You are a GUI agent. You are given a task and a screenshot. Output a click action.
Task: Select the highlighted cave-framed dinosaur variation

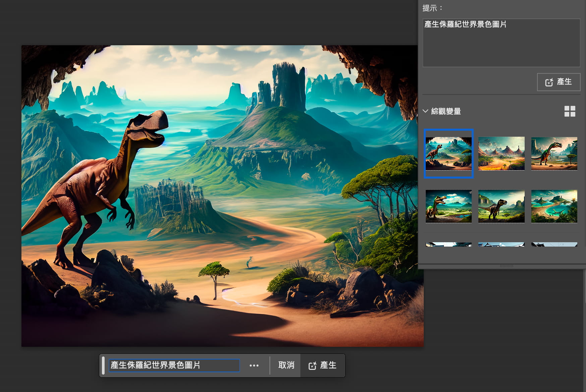[x=449, y=153]
